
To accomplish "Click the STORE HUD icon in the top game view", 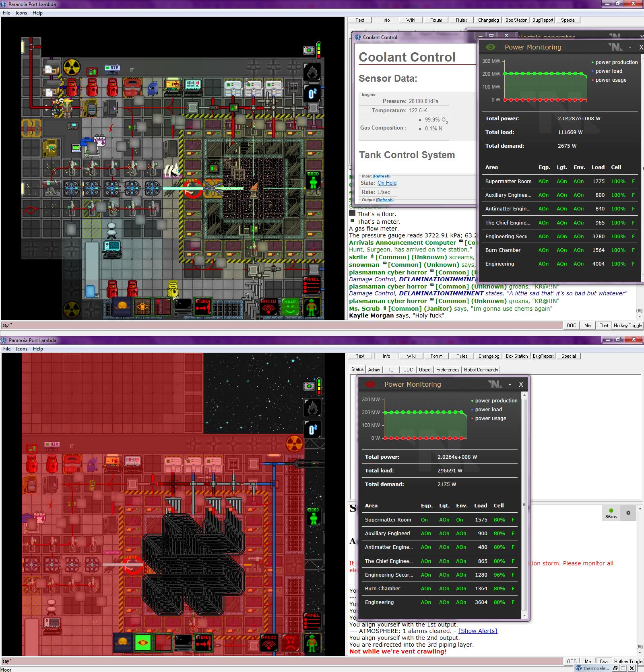I will point(203,307).
